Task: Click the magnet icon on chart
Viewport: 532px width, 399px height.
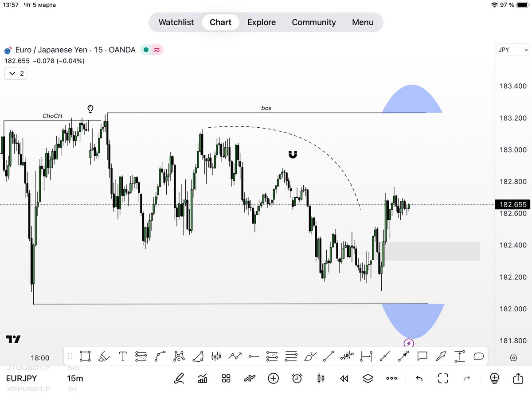Action: pos(293,154)
